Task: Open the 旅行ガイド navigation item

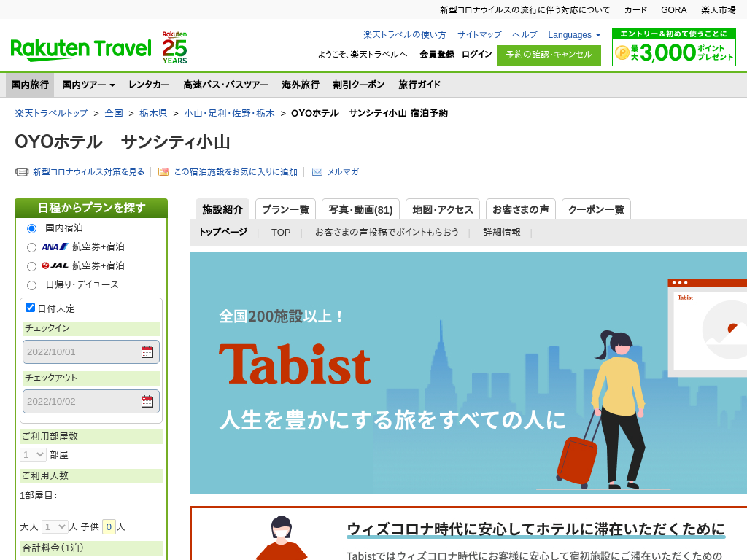Action: 419,85
